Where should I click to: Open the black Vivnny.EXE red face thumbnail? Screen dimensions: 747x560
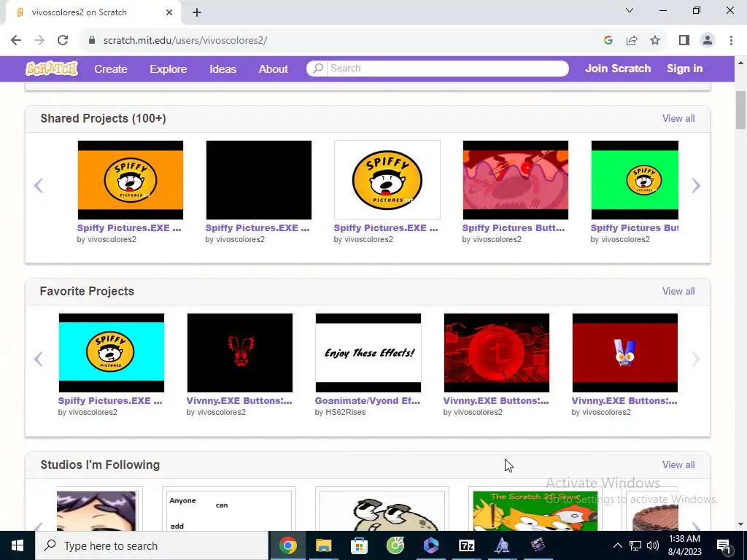pyautogui.click(x=239, y=353)
